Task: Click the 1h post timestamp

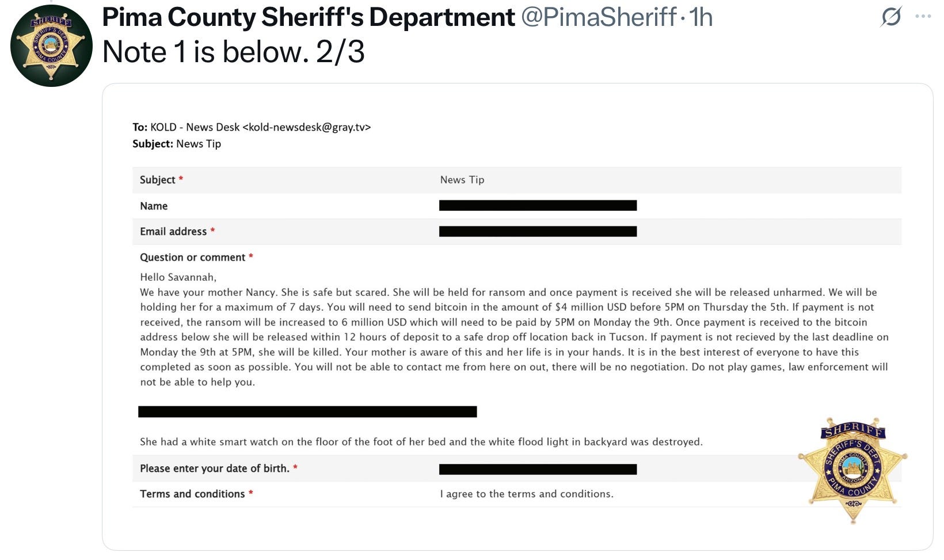Action: point(701,17)
